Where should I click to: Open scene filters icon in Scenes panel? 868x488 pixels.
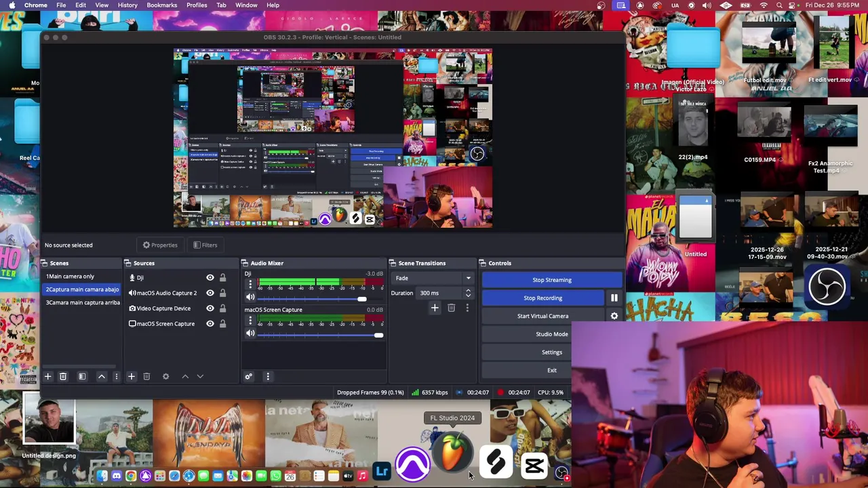(x=82, y=376)
